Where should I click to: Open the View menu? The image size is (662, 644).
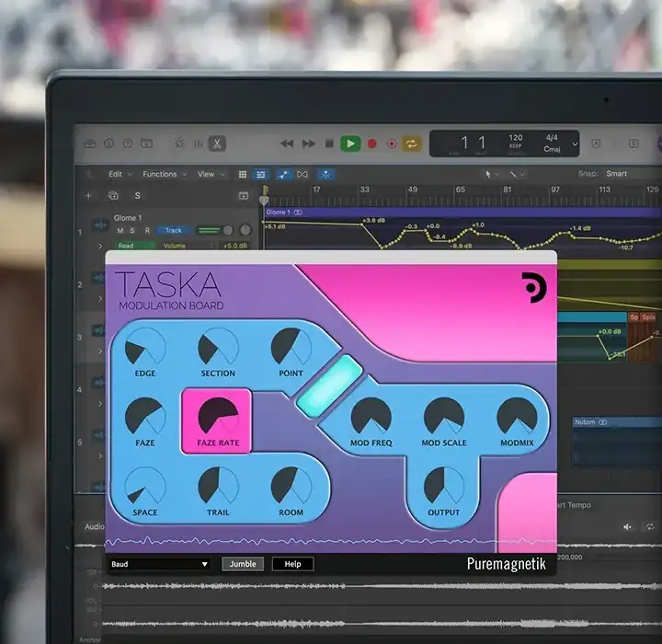point(211,174)
